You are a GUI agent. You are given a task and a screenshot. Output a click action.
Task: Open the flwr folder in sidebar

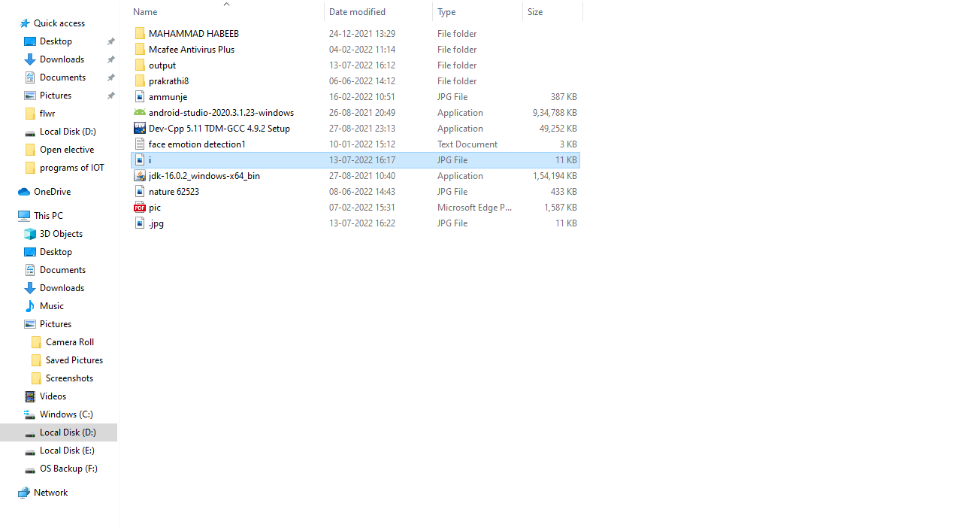[47, 113]
